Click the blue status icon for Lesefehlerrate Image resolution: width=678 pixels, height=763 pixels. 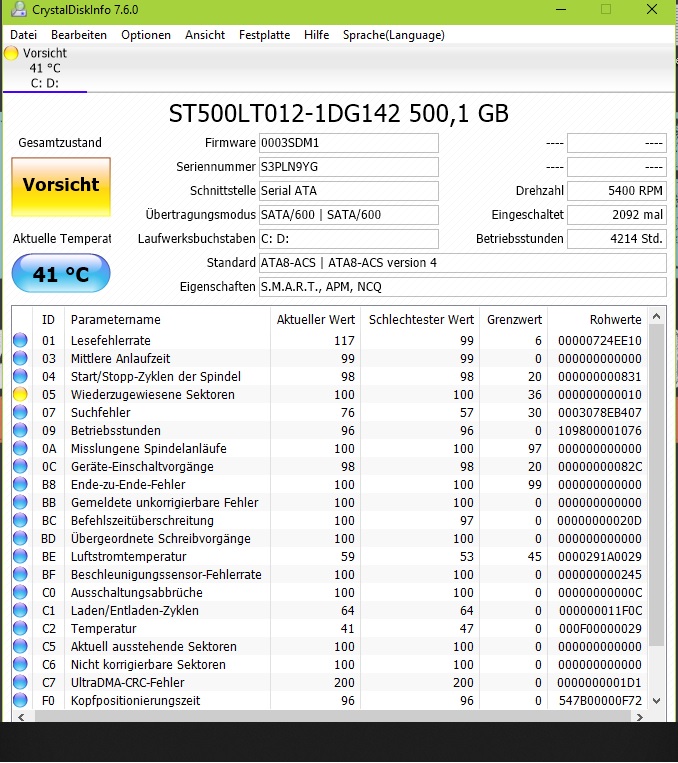[x=20, y=340]
